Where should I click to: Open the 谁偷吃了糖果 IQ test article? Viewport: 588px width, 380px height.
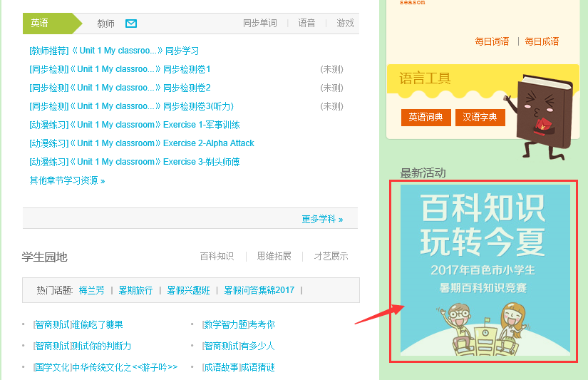(x=78, y=324)
